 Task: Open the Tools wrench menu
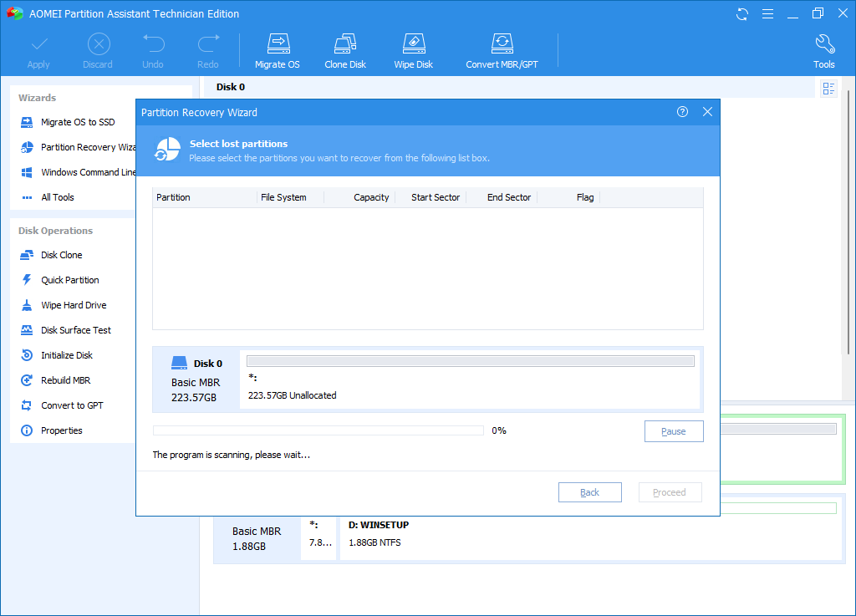[x=823, y=52]
